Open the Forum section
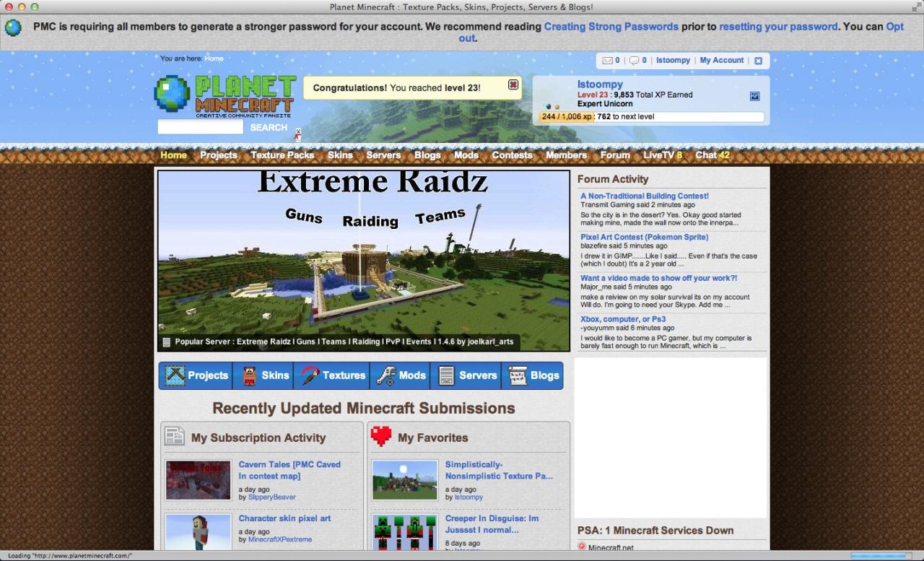Image resolution: width=924 pixels, height=561 pixels. [x=614, y=155]
